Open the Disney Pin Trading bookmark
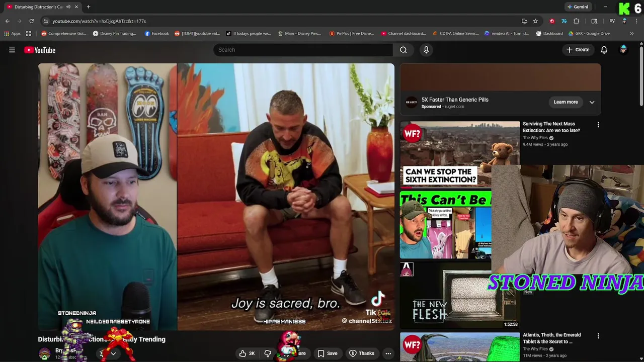 tap(115, 34)
